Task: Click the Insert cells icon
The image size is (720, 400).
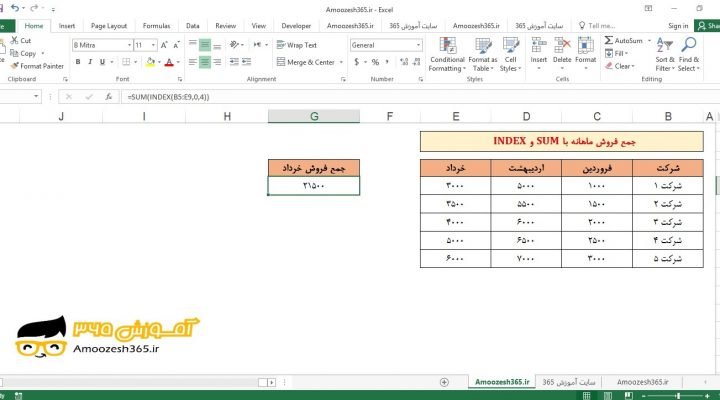Action: pyautogui.click(x=539, y=46)
